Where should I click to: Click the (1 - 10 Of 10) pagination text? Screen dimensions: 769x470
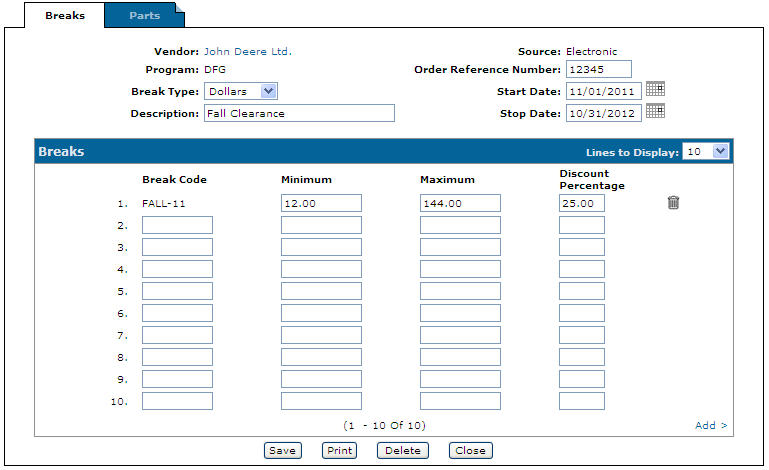pos(384,425)
